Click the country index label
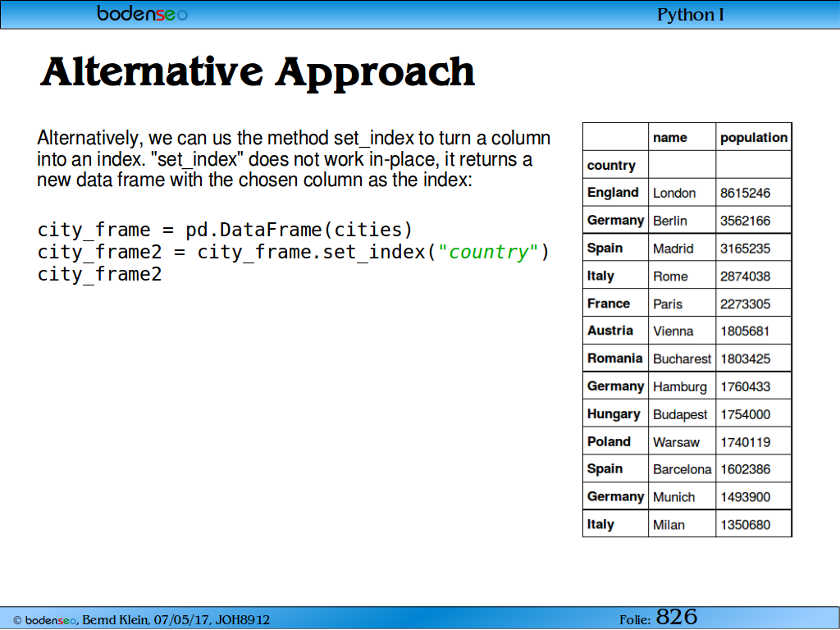Screen dimensions: 840x630 click(x=611, y=166)
